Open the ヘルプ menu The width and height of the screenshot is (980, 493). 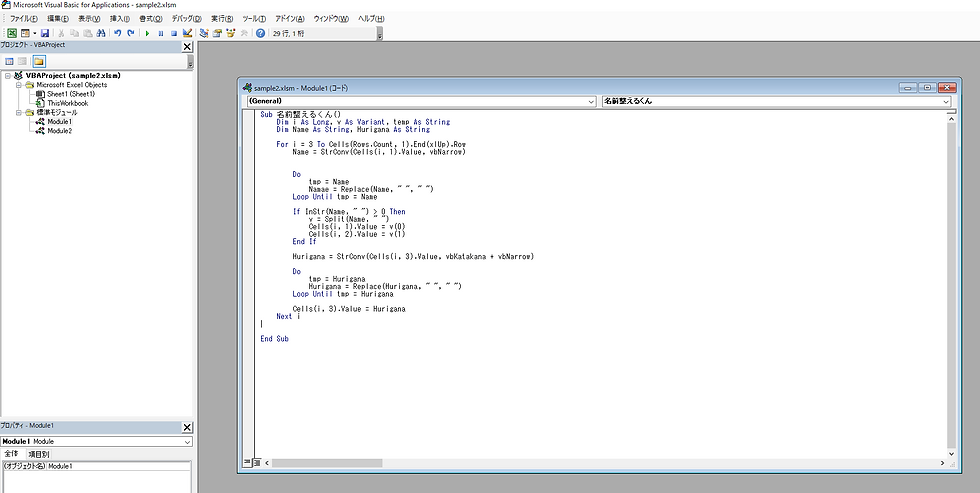pos(371,19)
